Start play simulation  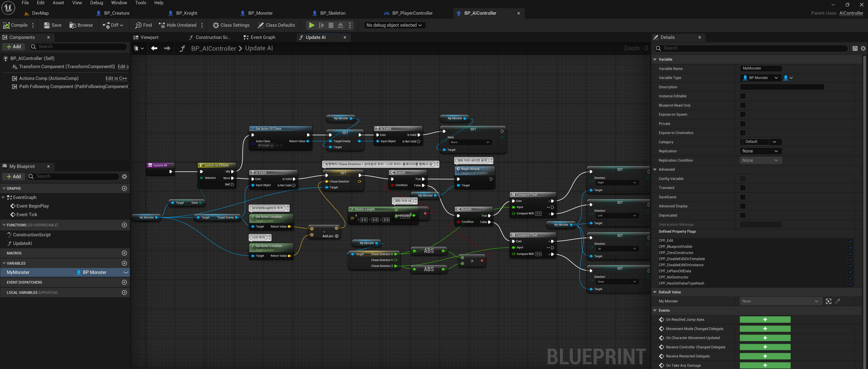(312, 25)
